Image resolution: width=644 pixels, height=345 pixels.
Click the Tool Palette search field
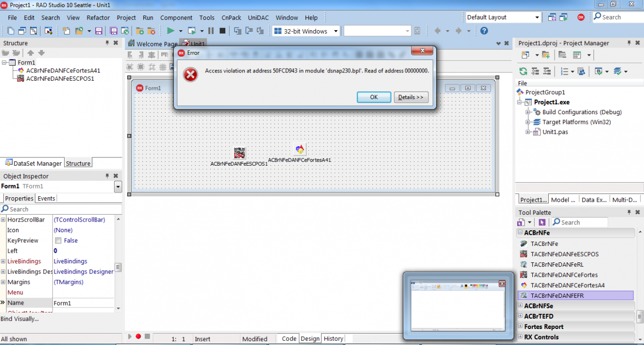click(x=579, y=222)
